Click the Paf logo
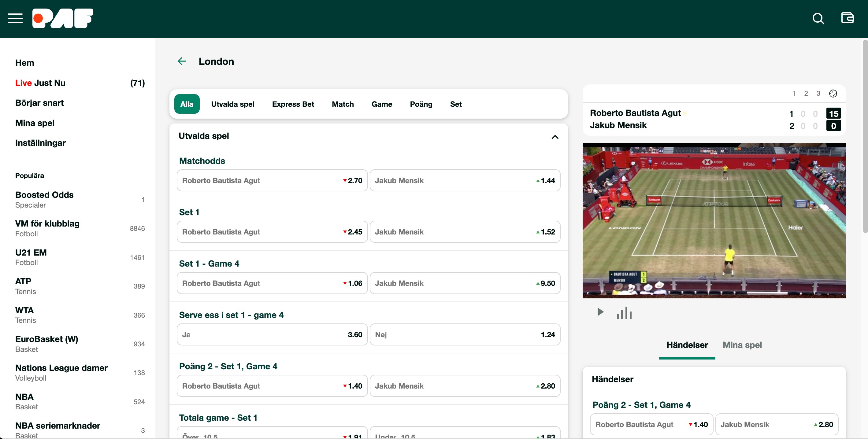868x439 pixels. (x=63, y=19)
